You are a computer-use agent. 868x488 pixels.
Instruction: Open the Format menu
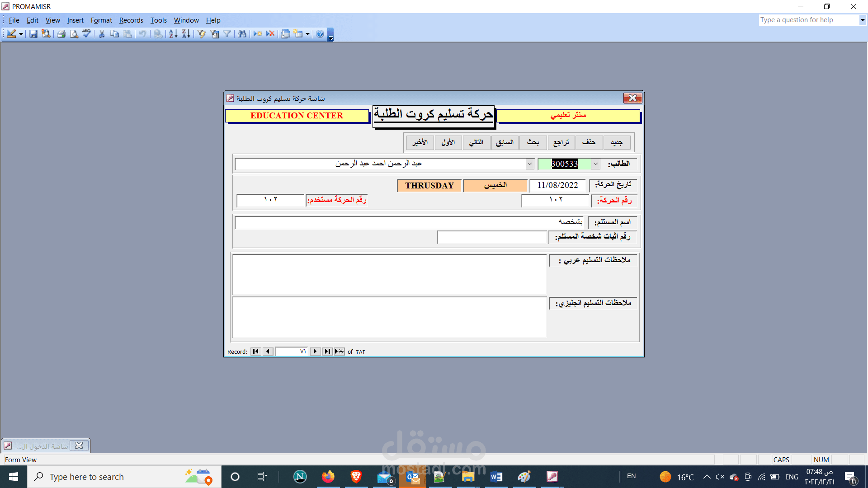pyautogui.click(x=101, y=20)
